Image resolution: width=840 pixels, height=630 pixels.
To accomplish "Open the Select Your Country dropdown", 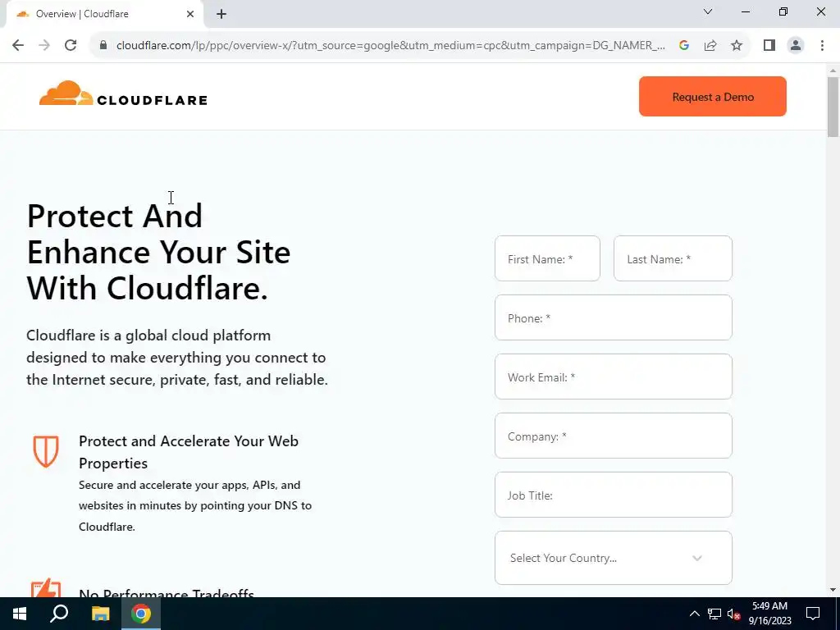I will tap(613, 557).
